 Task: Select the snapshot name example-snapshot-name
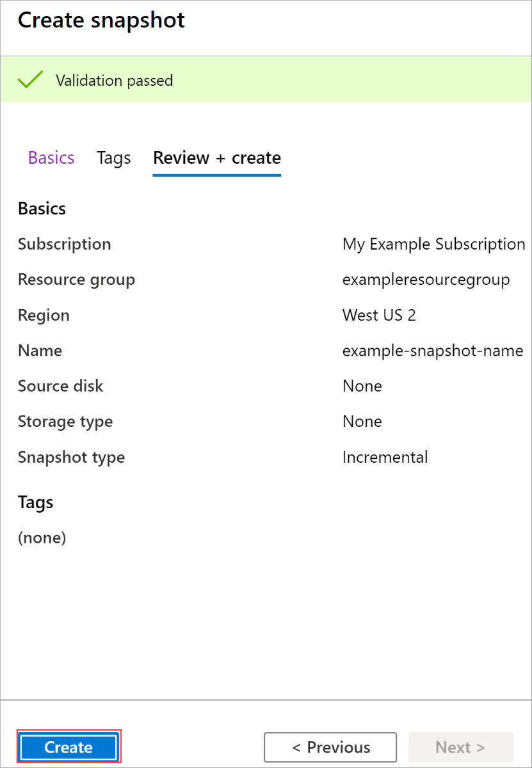433,350
